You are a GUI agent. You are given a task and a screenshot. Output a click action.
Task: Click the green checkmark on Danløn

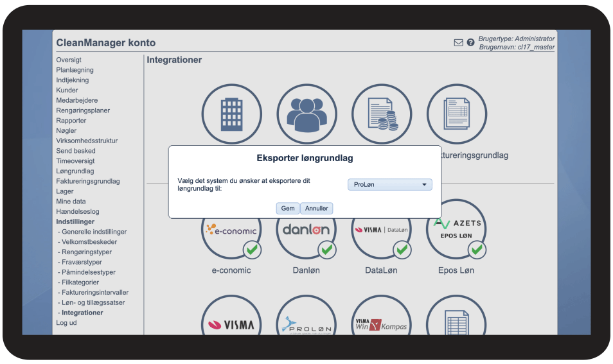coord(327,250)
